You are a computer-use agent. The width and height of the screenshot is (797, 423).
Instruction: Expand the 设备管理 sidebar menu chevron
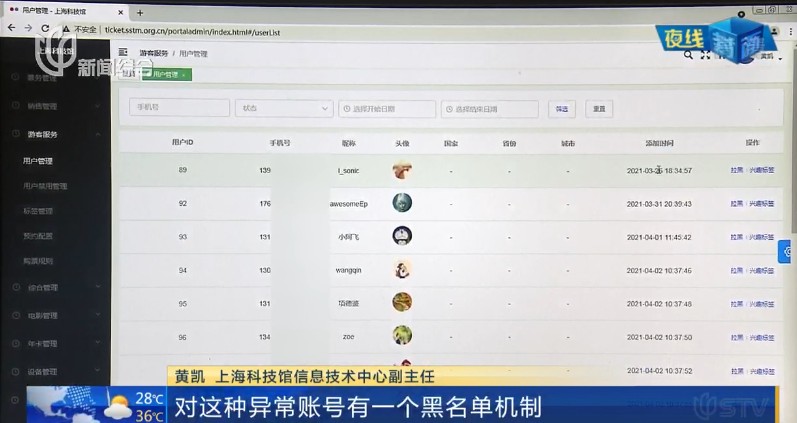[x=98, y=371]
